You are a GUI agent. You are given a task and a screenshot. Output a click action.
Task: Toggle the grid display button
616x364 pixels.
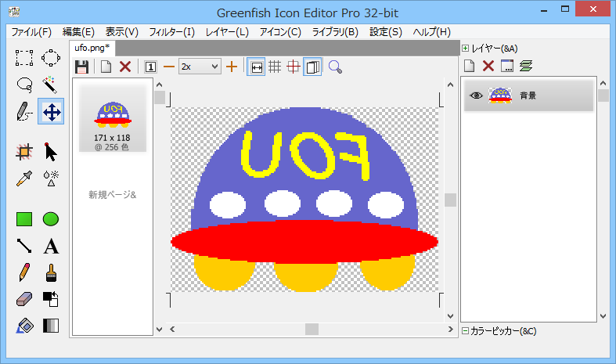(x=275, y=67)
